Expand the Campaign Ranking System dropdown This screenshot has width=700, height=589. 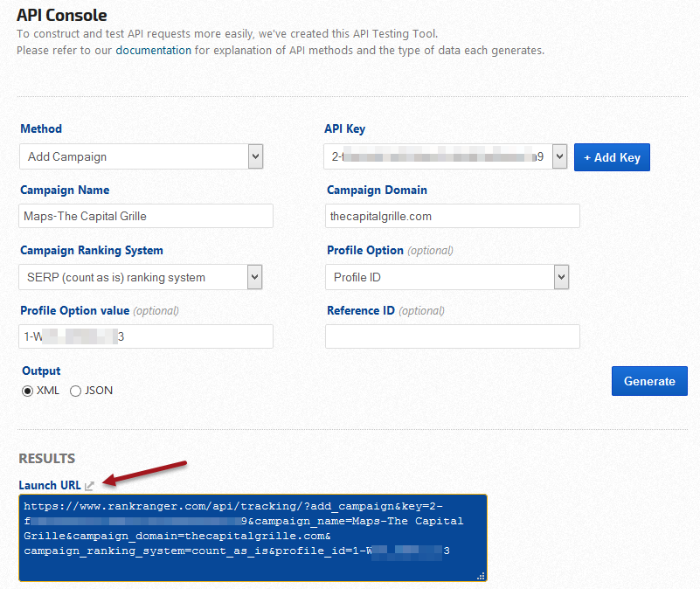click(142, 277)
